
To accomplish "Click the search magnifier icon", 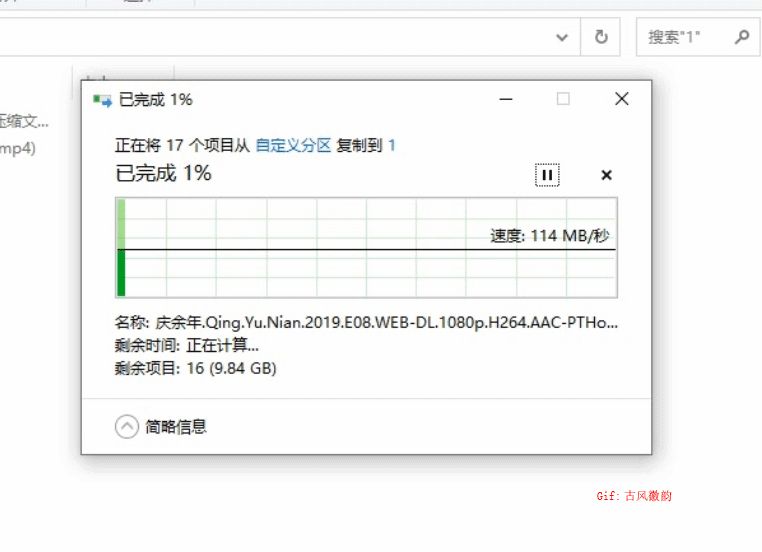I will (x=742, y=37).
